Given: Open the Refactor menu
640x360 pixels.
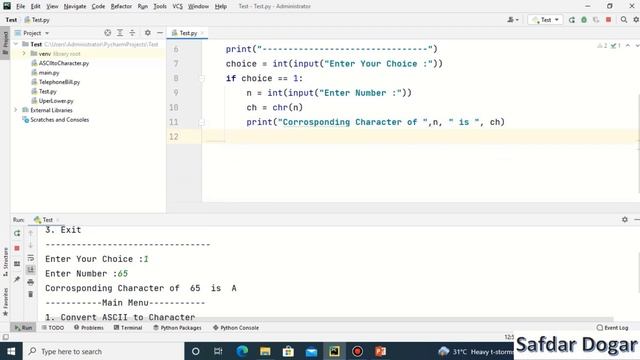Looking at the screenshot, I should click(x=121, y=7).
